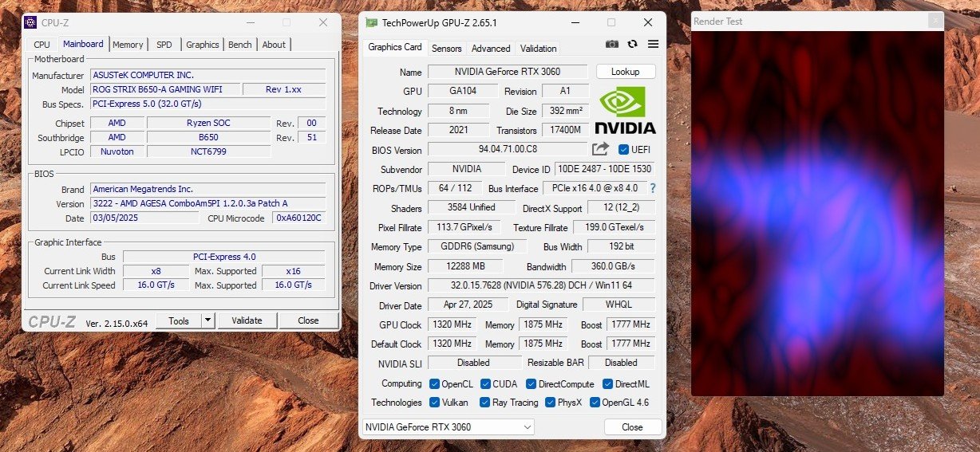Viewport: 980px width, 452px height.
Task: Close the Render Test window
Action: (935, 22)
